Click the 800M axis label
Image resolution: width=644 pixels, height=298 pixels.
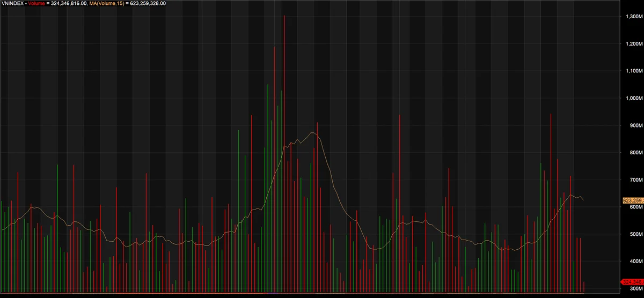coord(636,153)
